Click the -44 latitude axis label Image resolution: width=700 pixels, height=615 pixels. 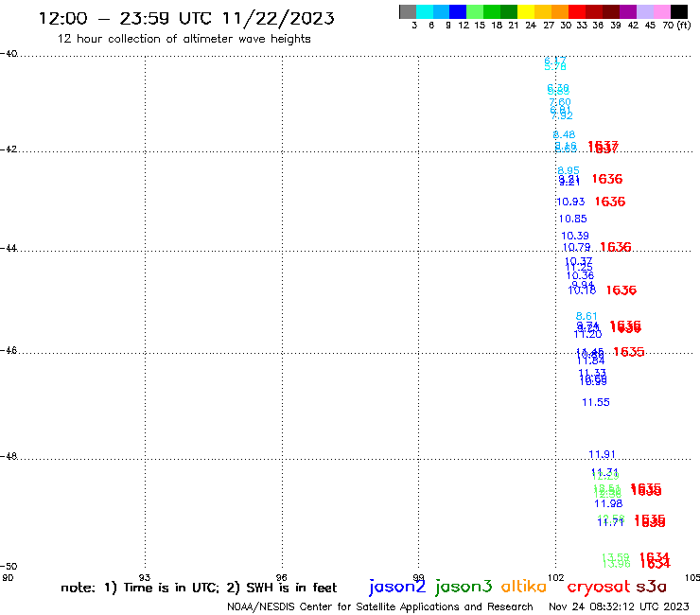click(9, 248)
